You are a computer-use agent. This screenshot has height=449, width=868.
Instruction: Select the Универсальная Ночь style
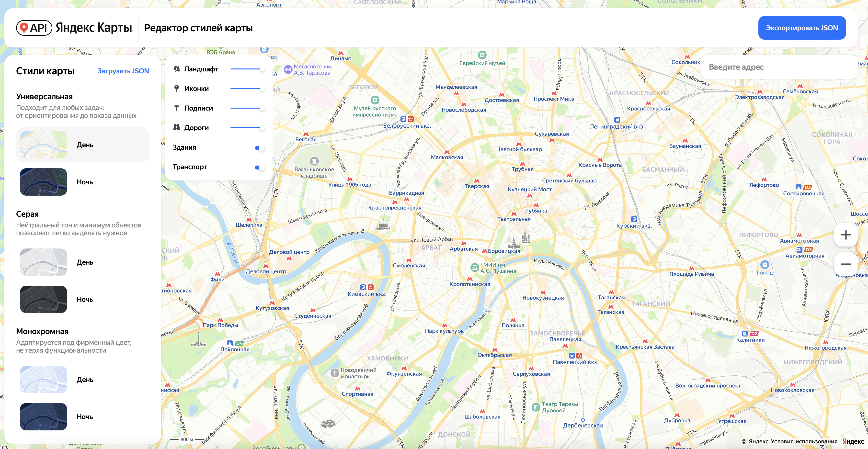82,182
